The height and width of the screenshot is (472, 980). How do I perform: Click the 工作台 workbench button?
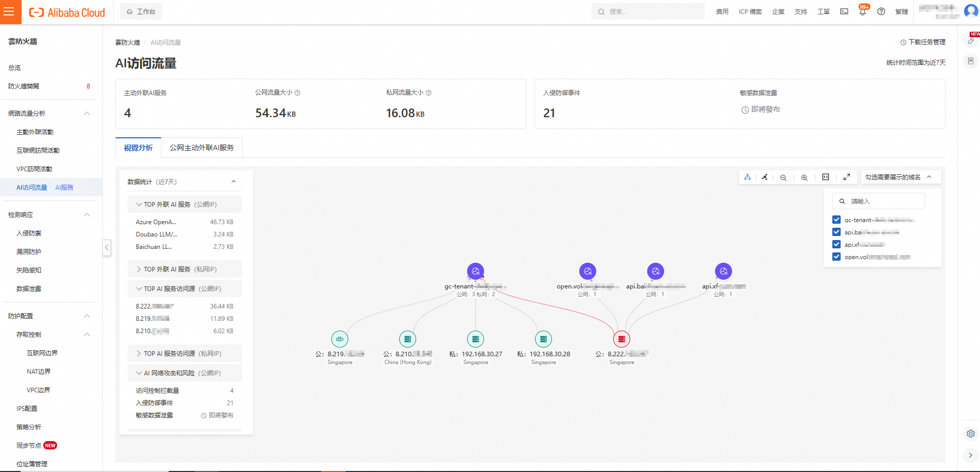click(141, 11)
